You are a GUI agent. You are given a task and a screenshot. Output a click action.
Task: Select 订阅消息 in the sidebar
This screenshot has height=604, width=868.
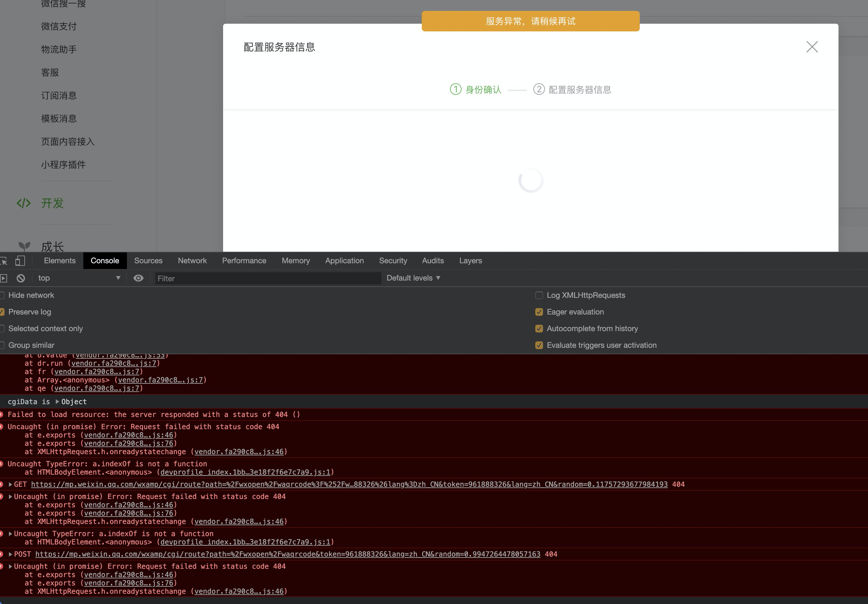(59, 95)
